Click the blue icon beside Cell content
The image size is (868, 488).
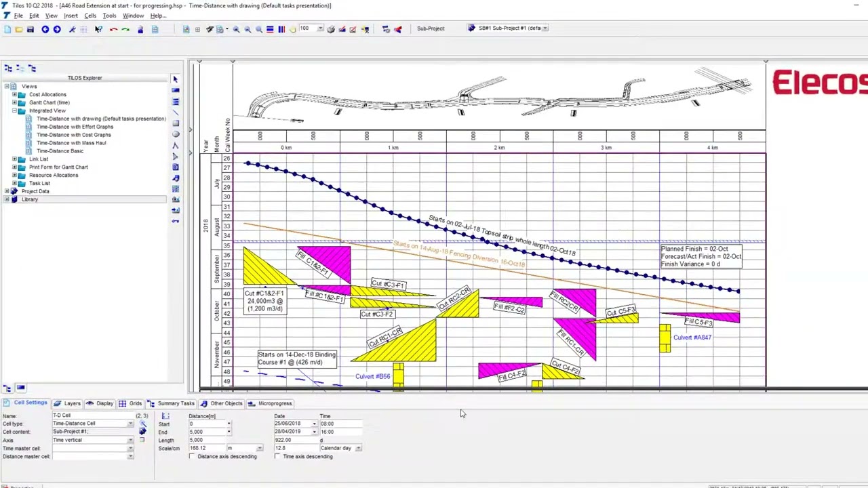[142, 432]
